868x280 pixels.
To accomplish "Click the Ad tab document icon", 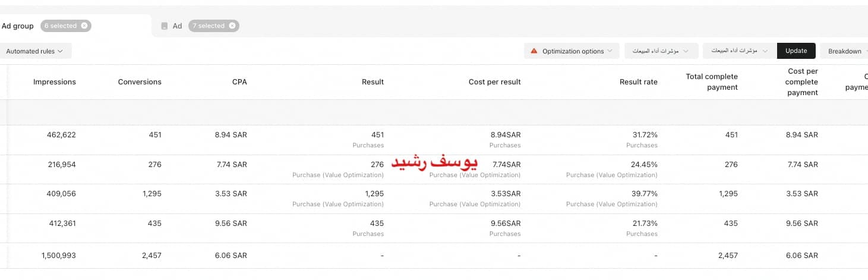I will pos(165,26).
